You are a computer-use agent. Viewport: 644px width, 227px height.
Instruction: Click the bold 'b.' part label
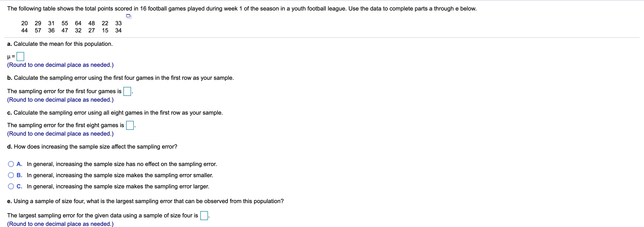(x=9, y=78)
